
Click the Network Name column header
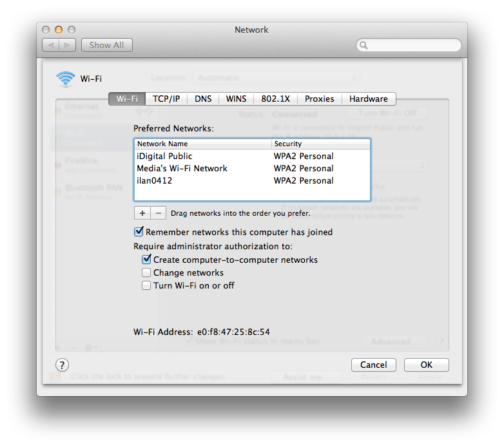[203, 144]
